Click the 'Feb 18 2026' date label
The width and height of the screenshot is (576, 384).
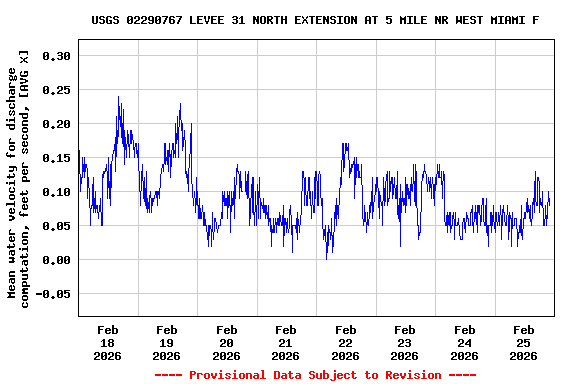pyautogui.click(x=107, y=343)
